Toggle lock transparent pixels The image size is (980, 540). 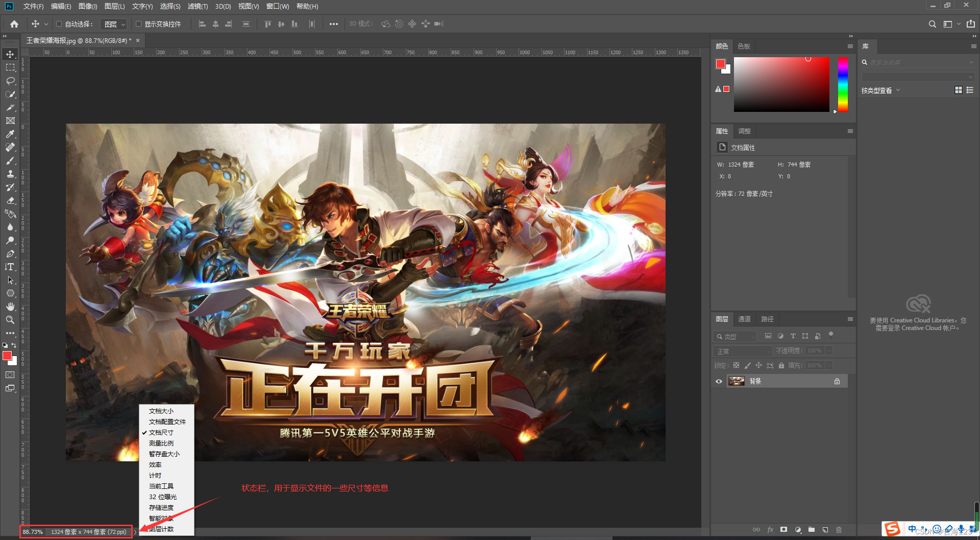tap(736, 365)
